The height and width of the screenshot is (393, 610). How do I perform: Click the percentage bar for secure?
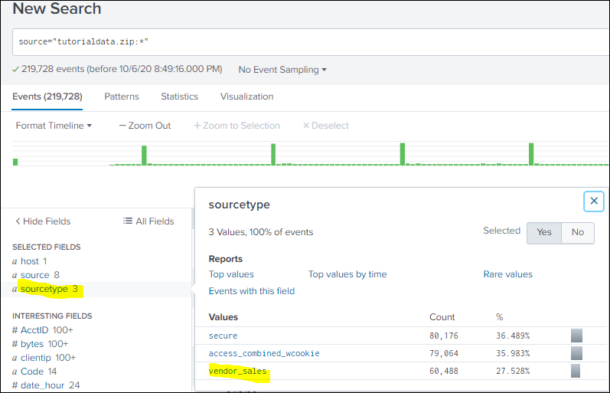(577, 336)
